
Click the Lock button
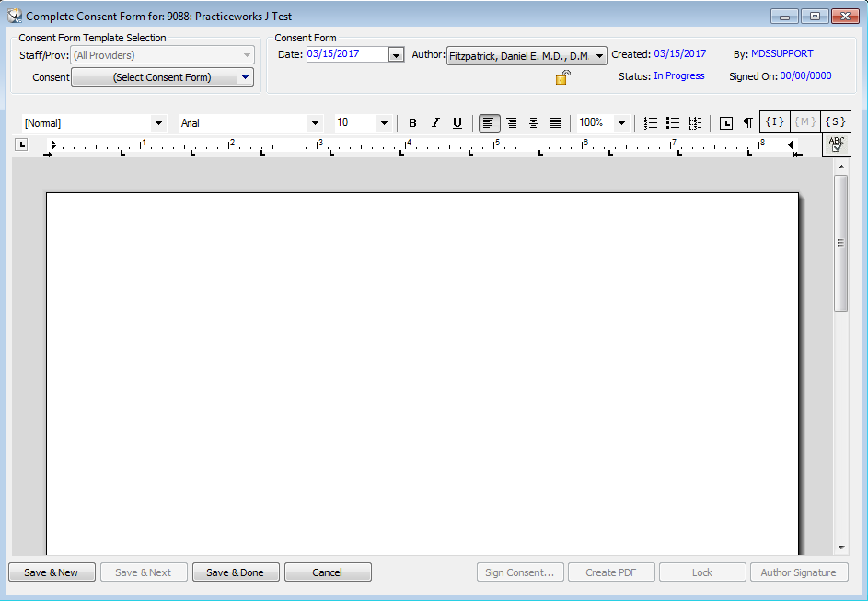click(x=702, y=572)
